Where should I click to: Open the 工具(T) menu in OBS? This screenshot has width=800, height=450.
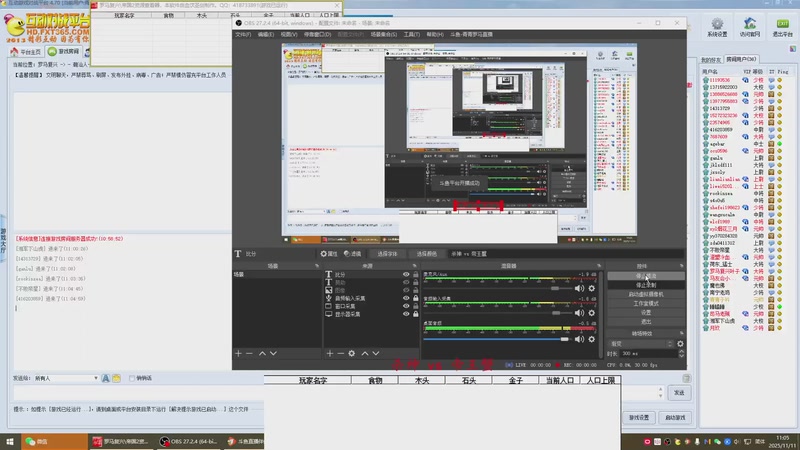click(x=412, y=34)
